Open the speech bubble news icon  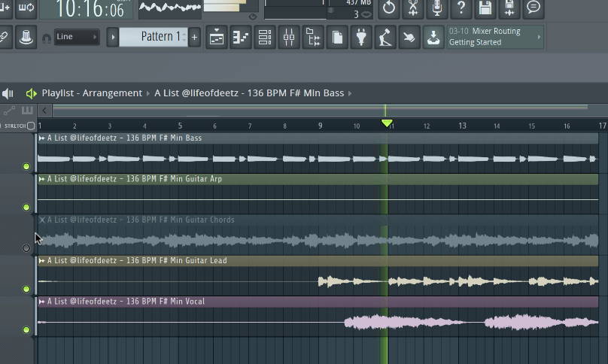click(x=534, y=8)
